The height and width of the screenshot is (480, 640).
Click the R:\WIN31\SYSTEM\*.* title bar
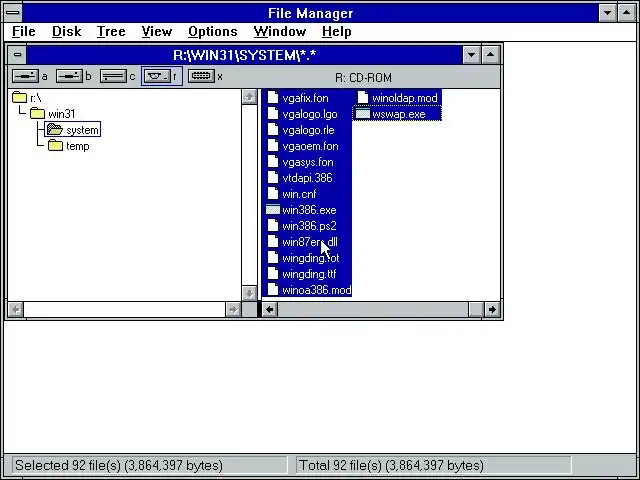244,55
